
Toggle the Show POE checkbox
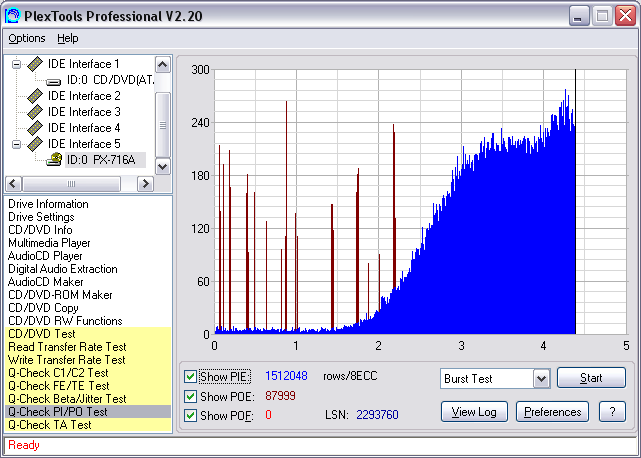(x=190, y=396)
